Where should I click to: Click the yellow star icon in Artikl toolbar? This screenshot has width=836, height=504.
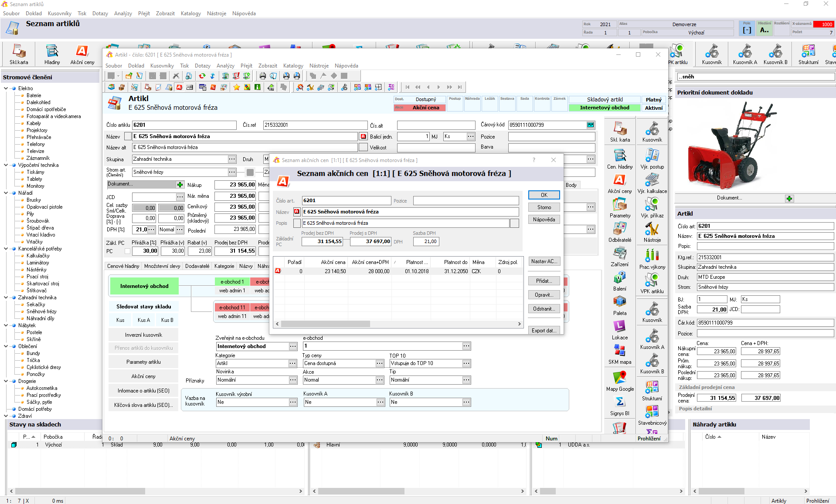tap(237, 88)
